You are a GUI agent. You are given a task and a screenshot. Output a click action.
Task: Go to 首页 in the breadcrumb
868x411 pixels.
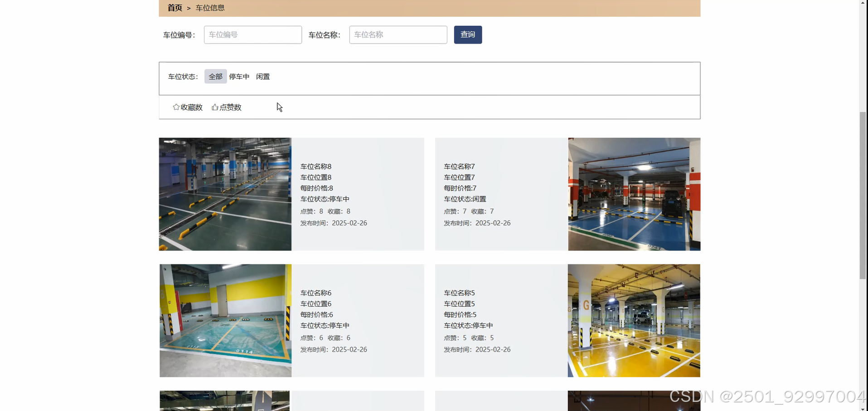(x=175, y=8)
